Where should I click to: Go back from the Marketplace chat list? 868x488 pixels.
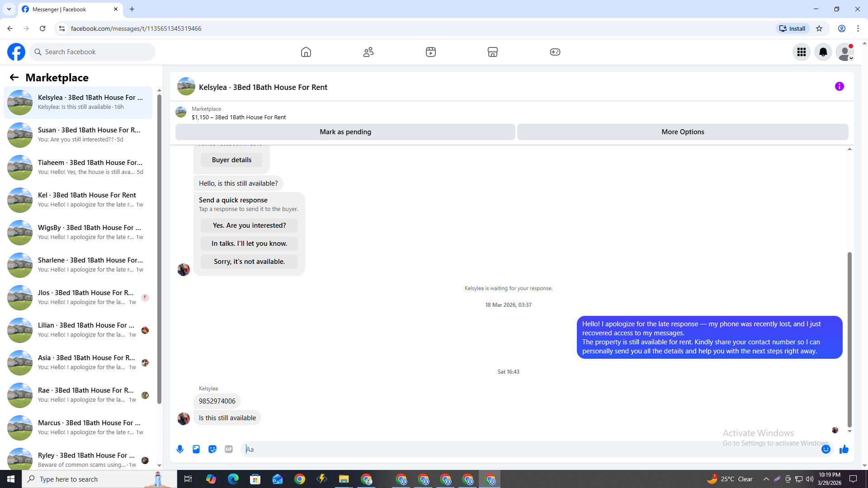coord(14,78)
